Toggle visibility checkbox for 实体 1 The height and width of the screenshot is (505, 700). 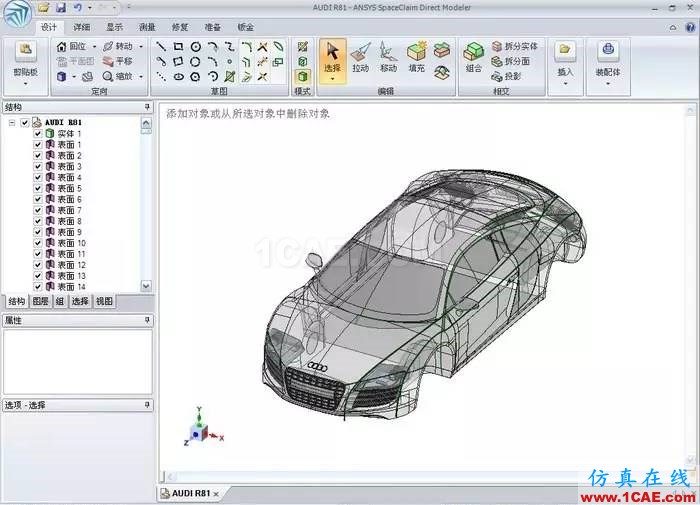click(x=38, y=134)
